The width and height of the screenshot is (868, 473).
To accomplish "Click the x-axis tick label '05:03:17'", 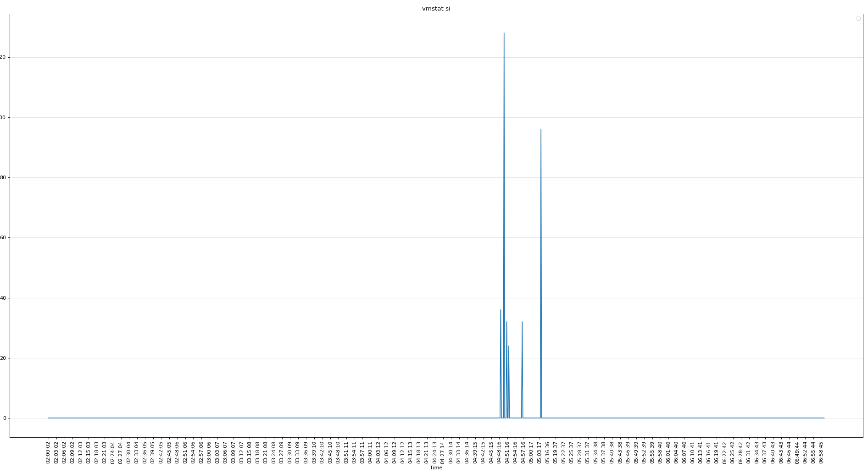I will click(x=539, y=453).
